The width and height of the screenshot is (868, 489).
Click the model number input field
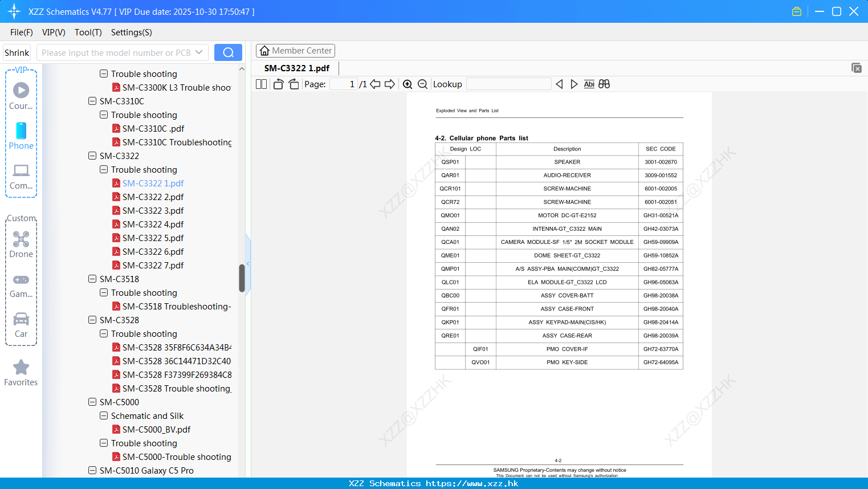click(116, 52)
